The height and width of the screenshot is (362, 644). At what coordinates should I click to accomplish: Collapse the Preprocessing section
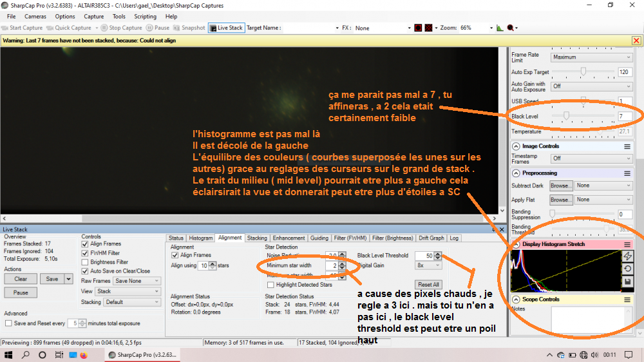pos(516,173)
